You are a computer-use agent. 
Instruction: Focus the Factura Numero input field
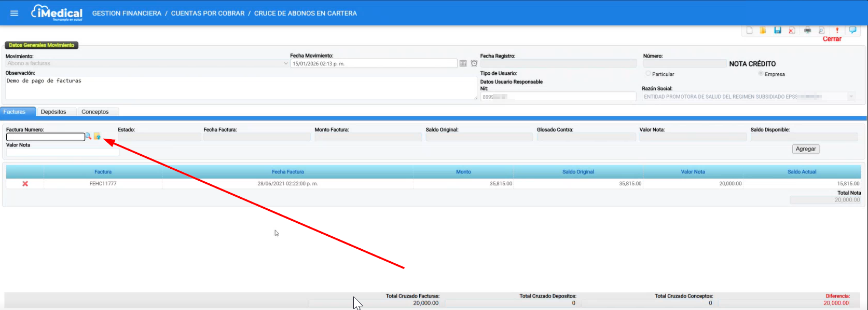(46, 137)
